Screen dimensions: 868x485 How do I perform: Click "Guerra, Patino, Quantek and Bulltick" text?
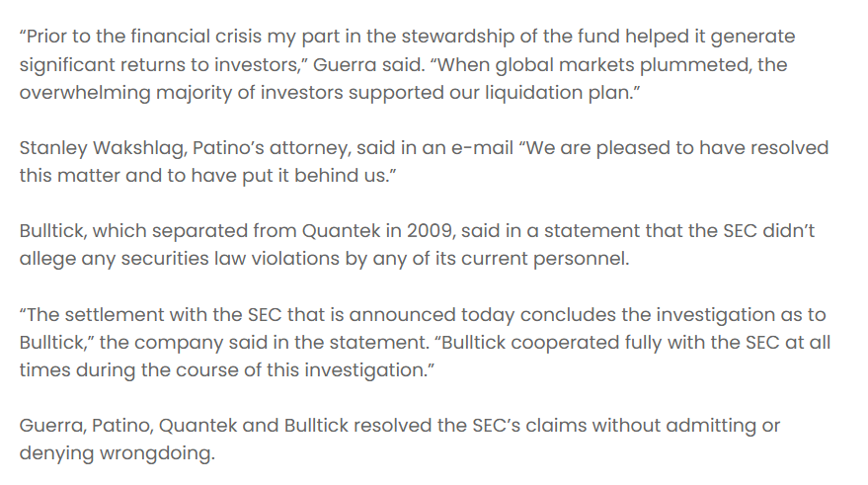[185, 426]
